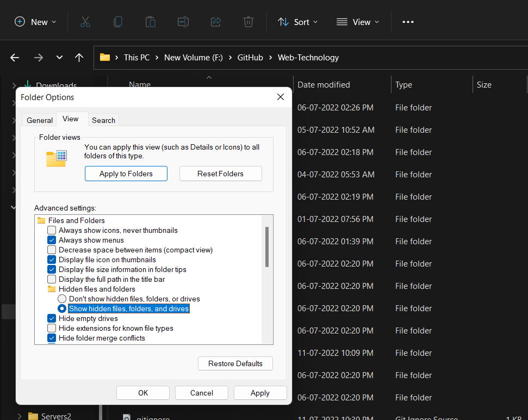Open the See more ellipsis menu
The height and width of the screenshot is (420, 528).
coord(408,22)
